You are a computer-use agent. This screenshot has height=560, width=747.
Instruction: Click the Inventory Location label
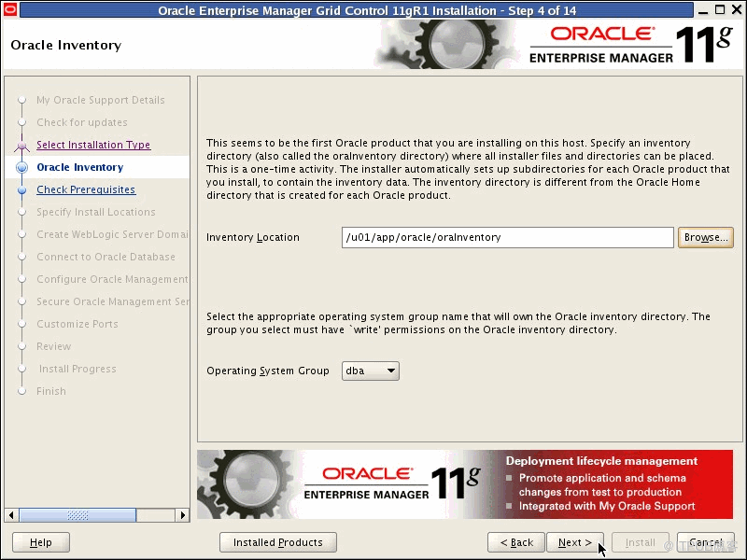point(253,237)
